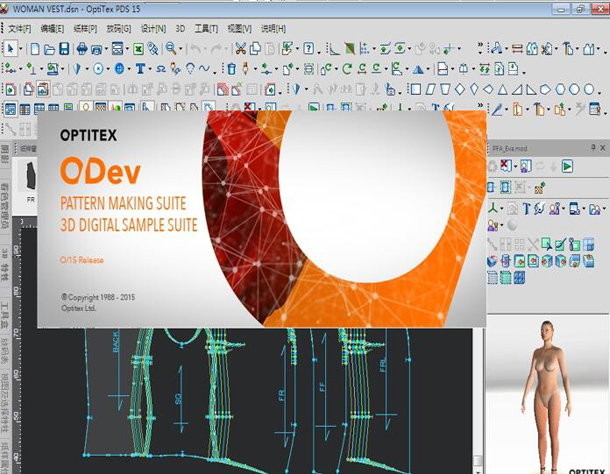The width and height of the screenshot is (610, 474).
Task: Select the large T text tool
Action: tap(140, 69)
